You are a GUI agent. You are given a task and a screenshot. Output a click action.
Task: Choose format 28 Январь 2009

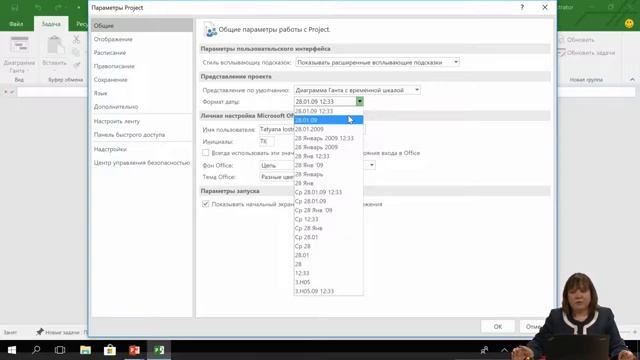coord(328,147)
